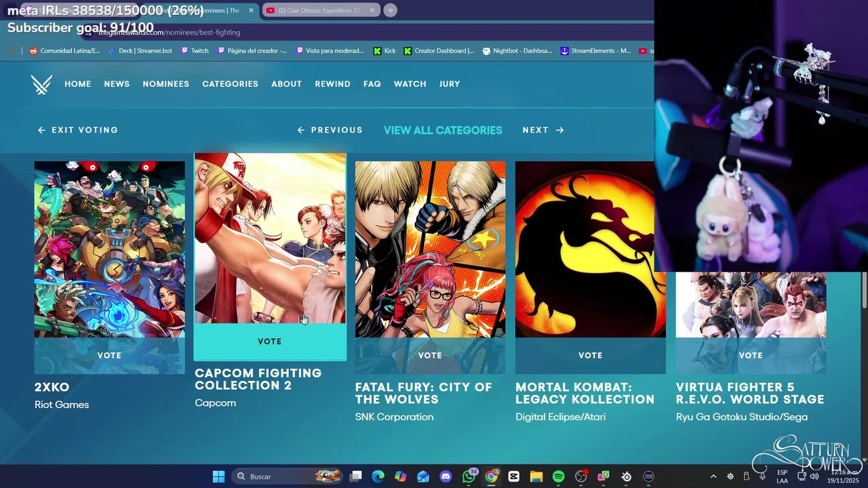Open StreamElements bookmark
This screenshot has width=868, height=488.
point(595,51)
